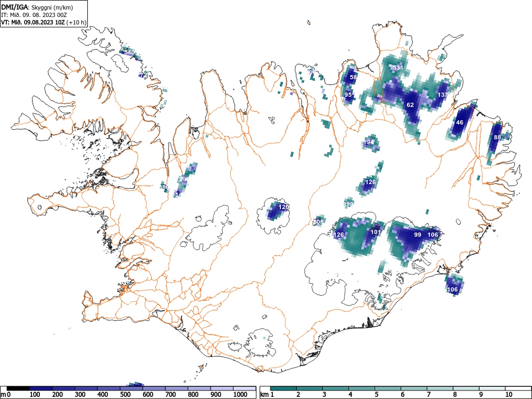Image resolution: width=532 pixels, height=399 pixels.
Task: Select the 1–2 km dark teal swatch
Action: [x=284, y=388]
